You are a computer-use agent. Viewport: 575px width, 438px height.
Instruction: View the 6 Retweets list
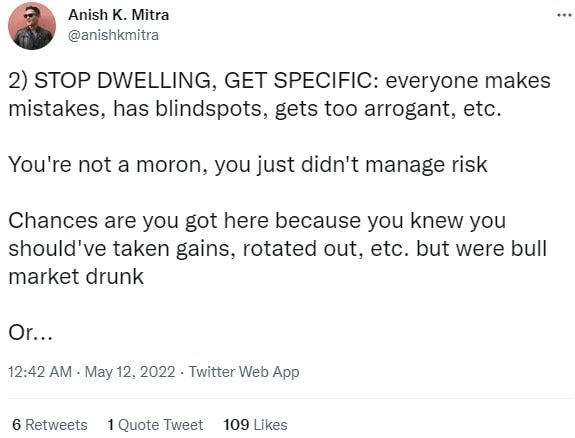click(x=50, y=424)
